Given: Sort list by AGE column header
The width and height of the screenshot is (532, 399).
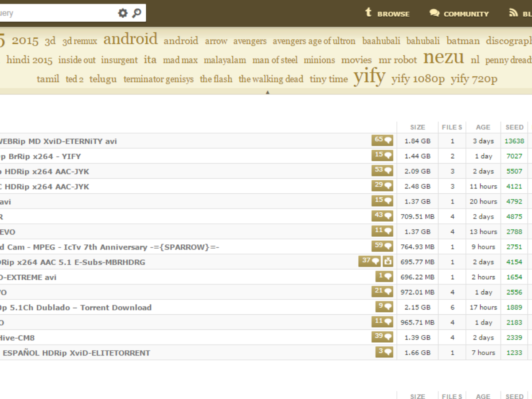Looking at the screenshot, I should [483, 127].
